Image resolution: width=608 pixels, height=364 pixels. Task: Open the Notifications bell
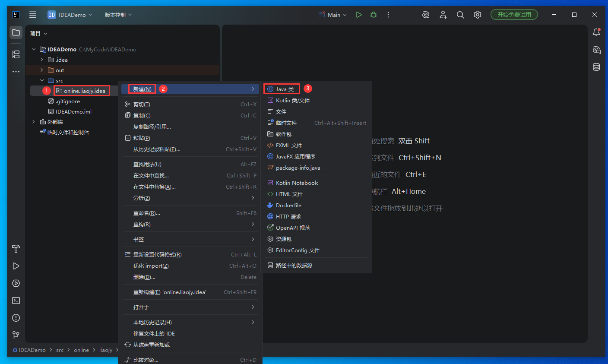click(x=596, y=32)
